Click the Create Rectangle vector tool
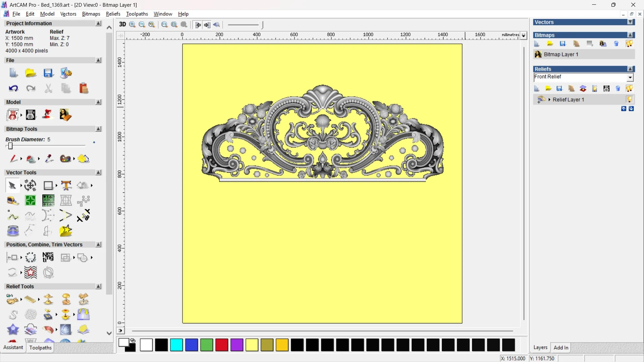This screenshot has height=362, width=644. point(48,185)
